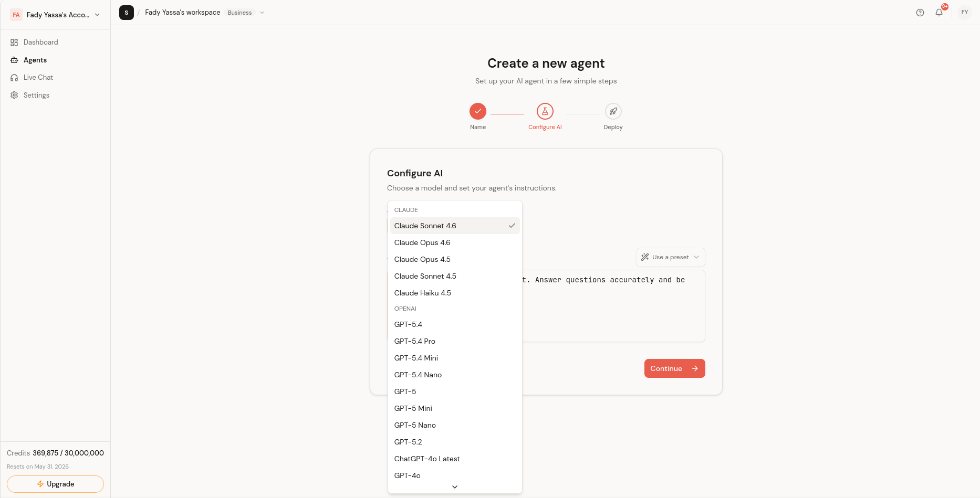Expand the workspace switcher chevron

[262, 13]
